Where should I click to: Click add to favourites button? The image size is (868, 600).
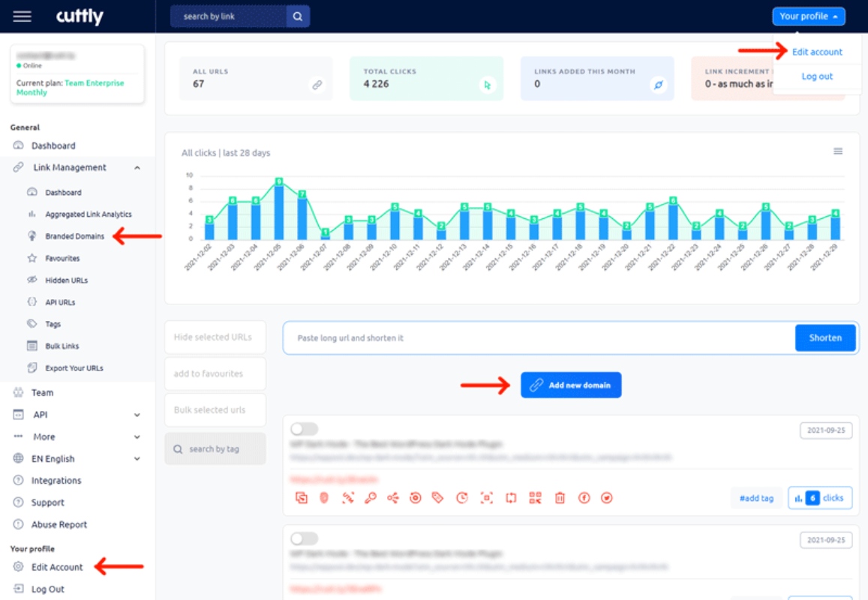tap(215, 373)
